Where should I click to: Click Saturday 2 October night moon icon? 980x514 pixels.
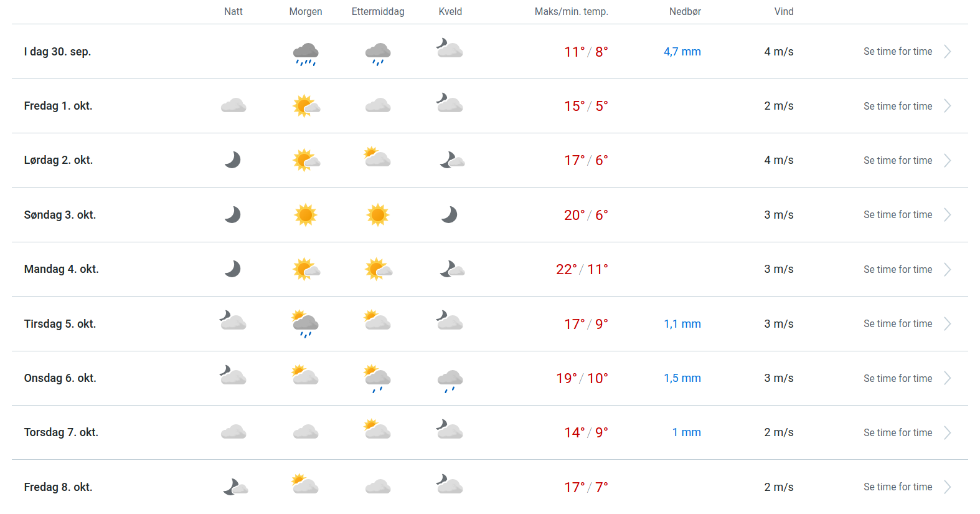pyautogui.click(x=233, y=160)
